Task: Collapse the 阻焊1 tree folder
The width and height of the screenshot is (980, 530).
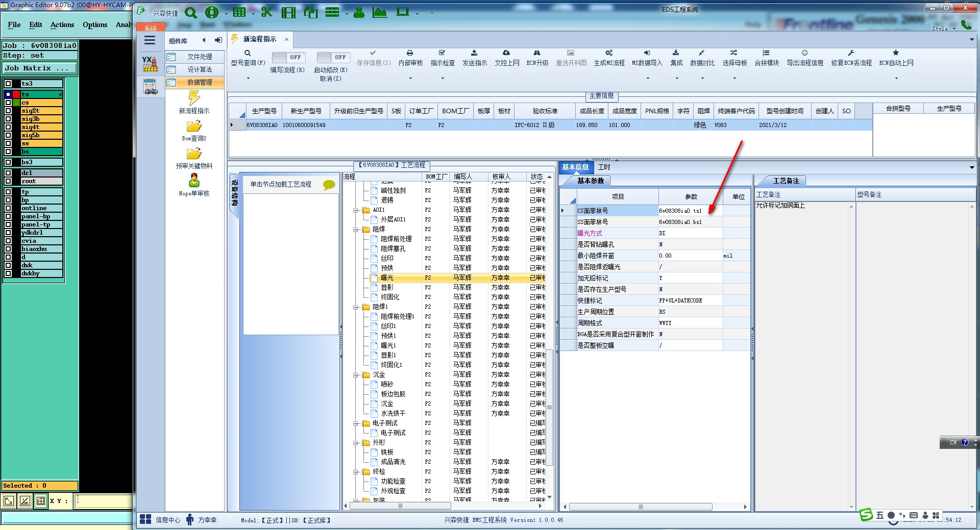Action: coord(356,307)
